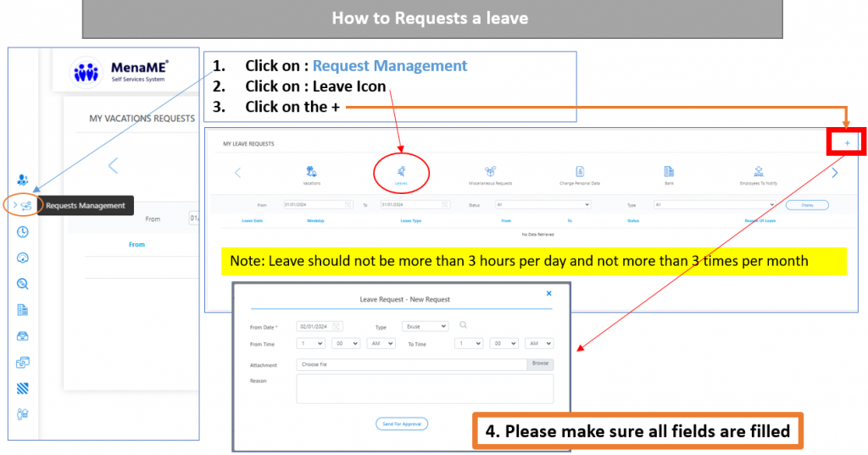The height and width of the screenshot is (455, 868).
Task: Open the Employees To Notify category
Action: point(758,173)
